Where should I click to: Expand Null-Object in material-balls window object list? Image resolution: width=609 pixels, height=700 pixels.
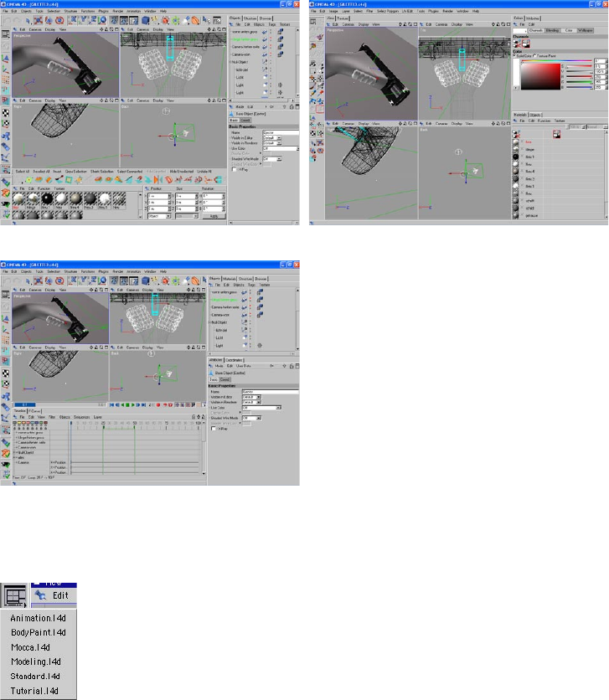(230, 62)
